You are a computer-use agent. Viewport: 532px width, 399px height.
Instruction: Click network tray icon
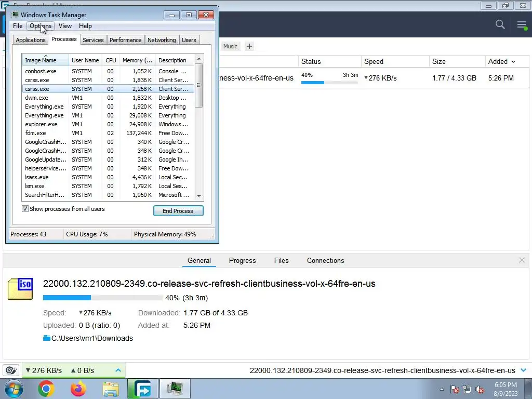click(467, 389)
